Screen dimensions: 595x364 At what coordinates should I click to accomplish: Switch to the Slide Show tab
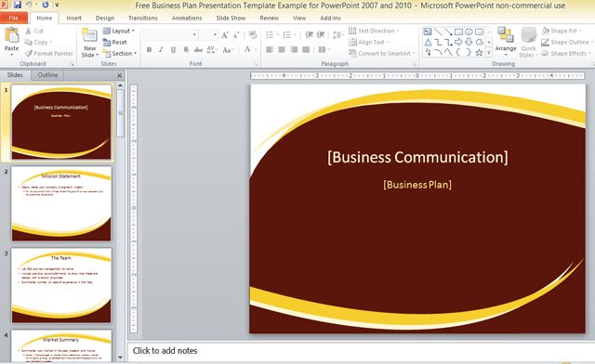click(x=231, y=18)
